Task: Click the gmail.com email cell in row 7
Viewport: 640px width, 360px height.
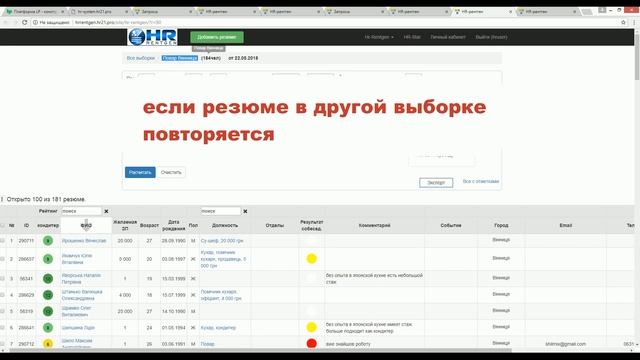Action: 565,344
